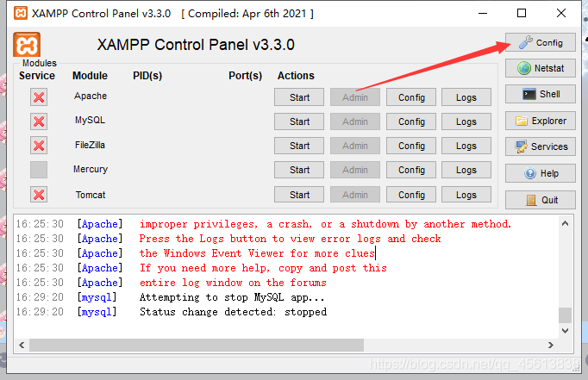Toggle MySQL service install red X box
Viewport: 588px width, 380px height.
pyautogui.click(x=39, y=121)
